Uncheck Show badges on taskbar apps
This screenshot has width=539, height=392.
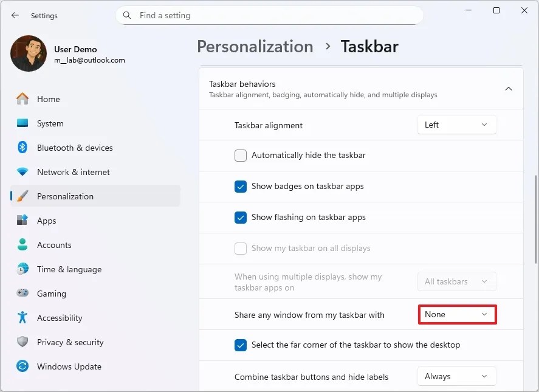coord(240,187)
